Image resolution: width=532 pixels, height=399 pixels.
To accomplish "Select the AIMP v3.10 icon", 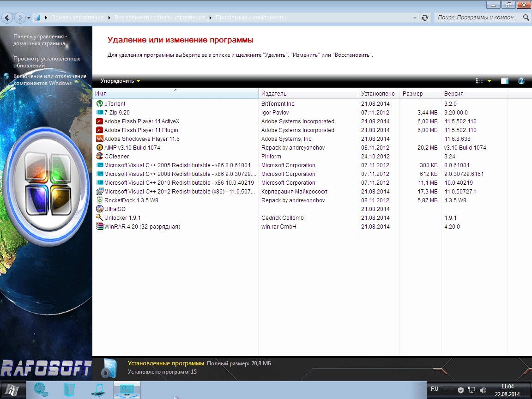I will tap(99, 148).
